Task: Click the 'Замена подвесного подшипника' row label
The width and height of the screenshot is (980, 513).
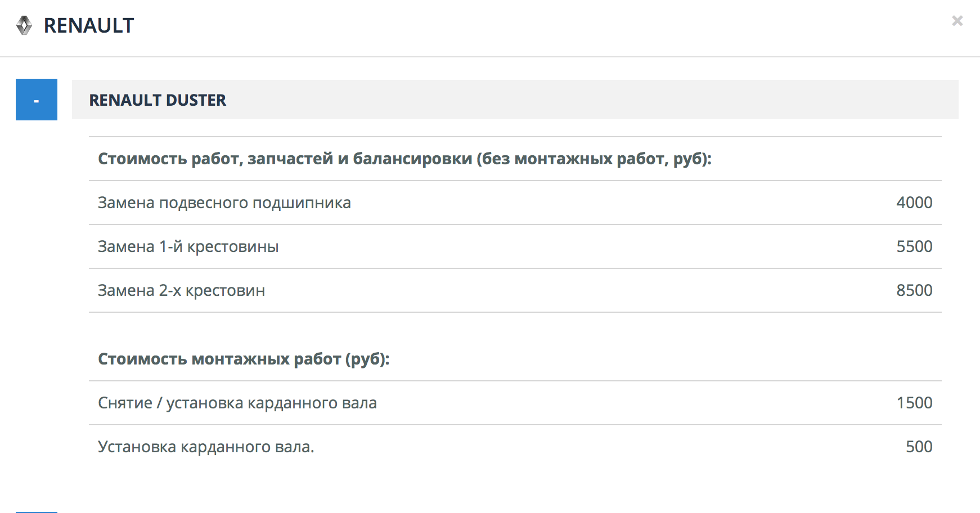Action: click(224, 202)
